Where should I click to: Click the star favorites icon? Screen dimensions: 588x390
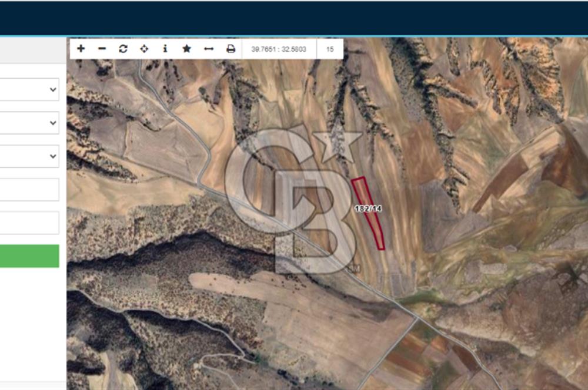coord(187,49)
